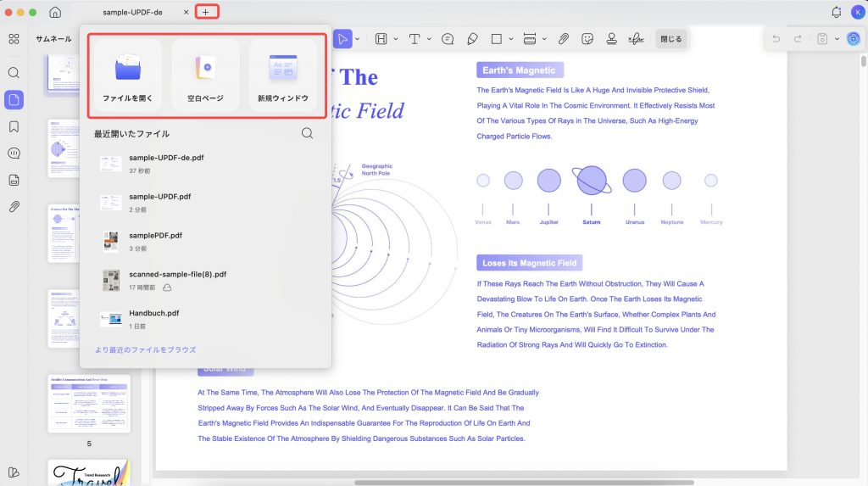Select page 5 thumbnail
Screen dimensions: 868x486
click(88, 404)
